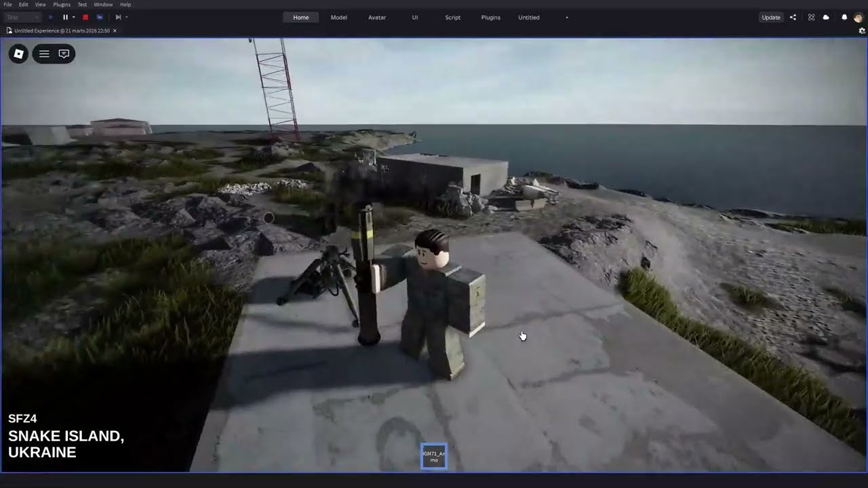Viewport: 868px width, 488px height.
Task: Open the hamburger menu in viewport
Action: pos(44,54)
